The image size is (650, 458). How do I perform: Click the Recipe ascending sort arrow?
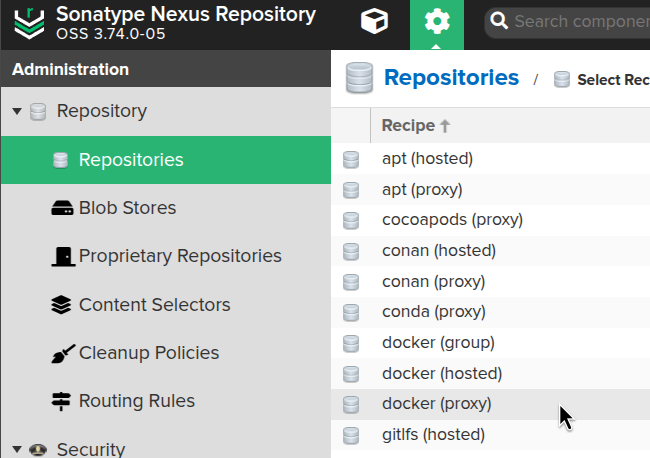(445, 126)
